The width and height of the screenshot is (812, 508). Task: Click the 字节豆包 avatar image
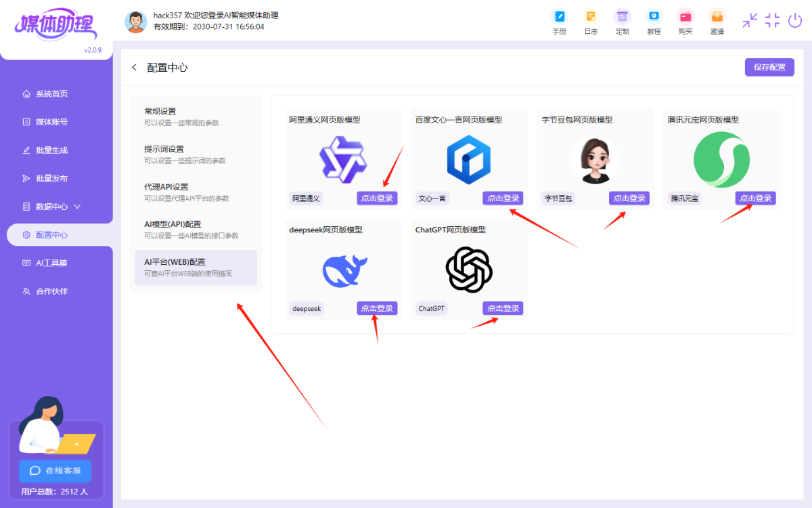[595, 161]
